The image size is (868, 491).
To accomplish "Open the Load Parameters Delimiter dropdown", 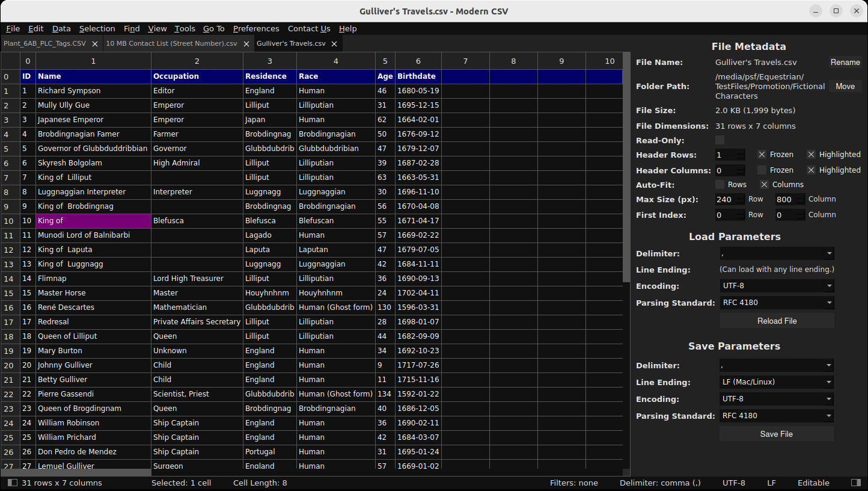I will pos(777,254).
